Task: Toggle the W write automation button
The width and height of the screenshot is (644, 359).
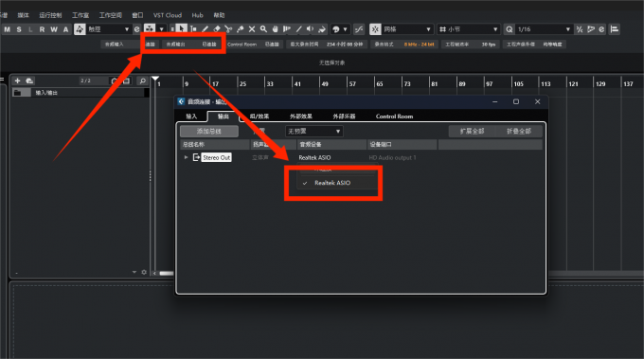Action: click(54, 29)
